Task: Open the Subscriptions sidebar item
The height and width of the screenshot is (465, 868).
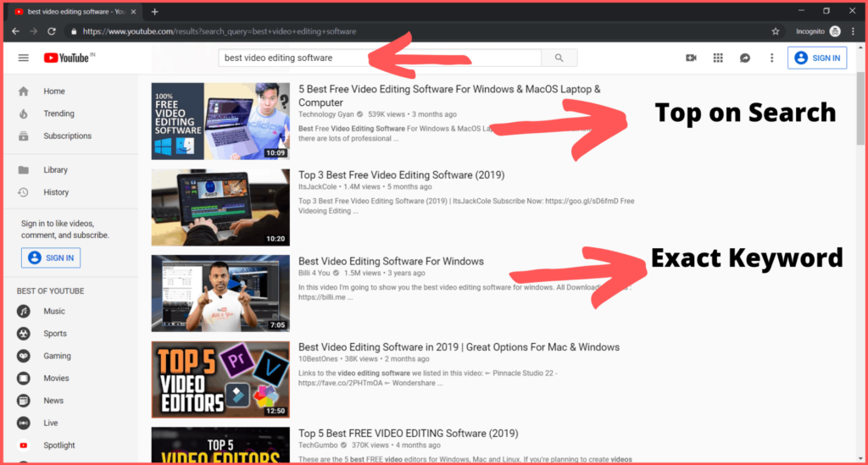Action: [70, 136]
